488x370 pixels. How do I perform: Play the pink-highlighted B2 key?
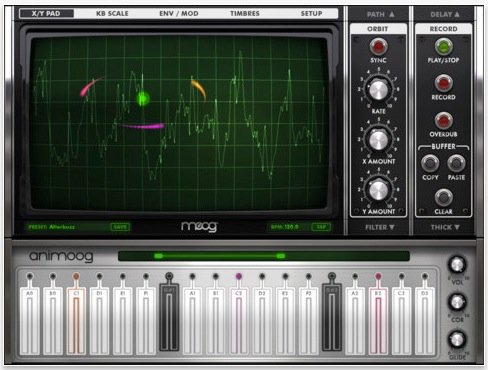coord(378,320)
